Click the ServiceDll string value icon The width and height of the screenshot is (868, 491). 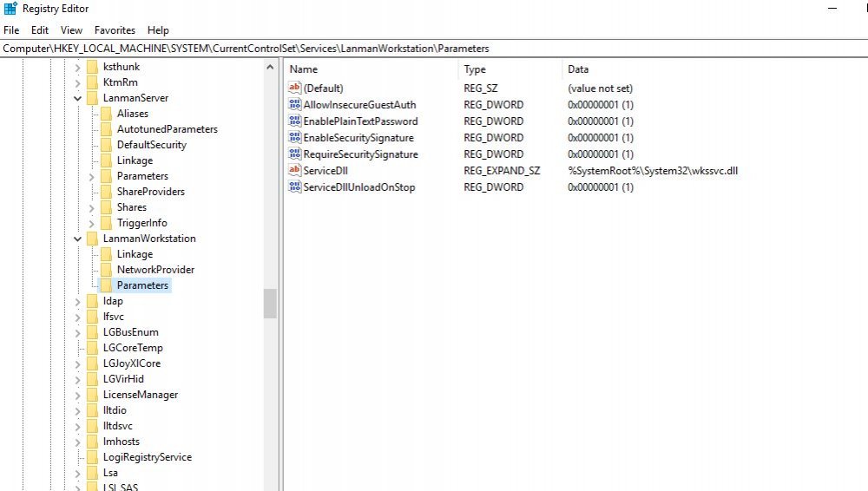294,170
